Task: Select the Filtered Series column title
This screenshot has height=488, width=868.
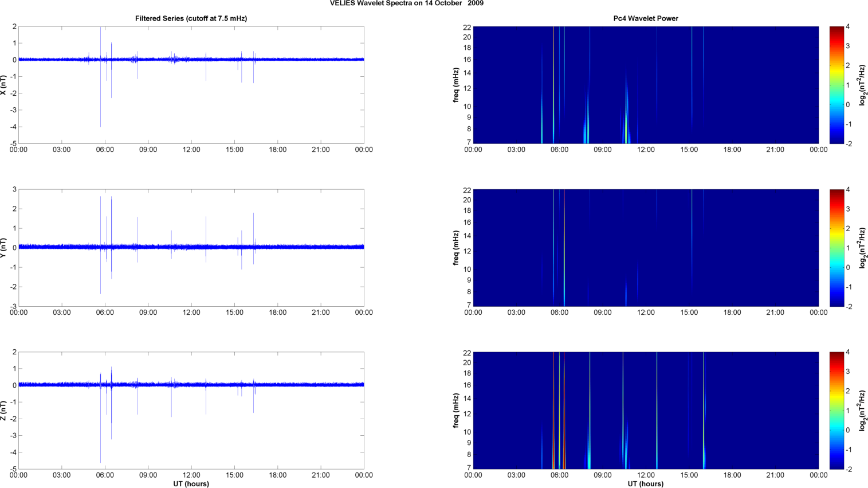Action: click(191, 18)
